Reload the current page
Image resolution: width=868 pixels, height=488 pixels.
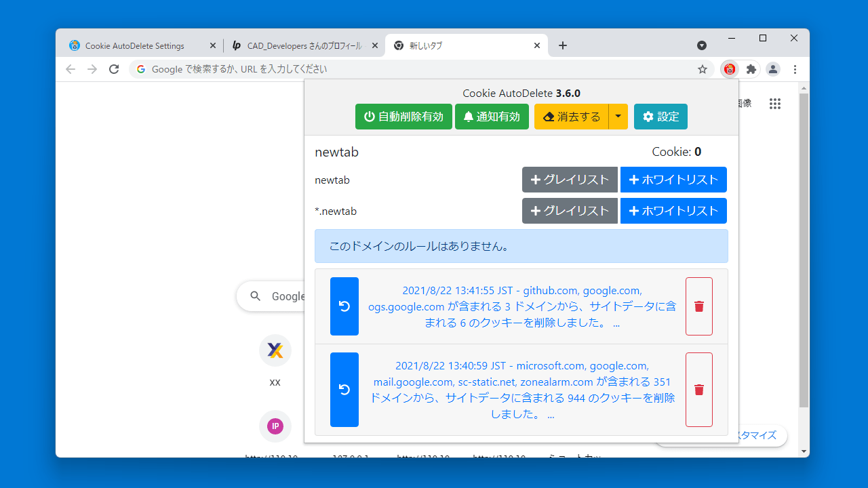tap(114, 69)
